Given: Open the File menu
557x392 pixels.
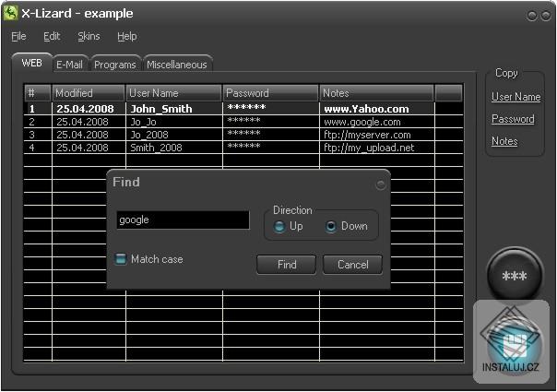Looking at the screenshot, I should 18,36.
